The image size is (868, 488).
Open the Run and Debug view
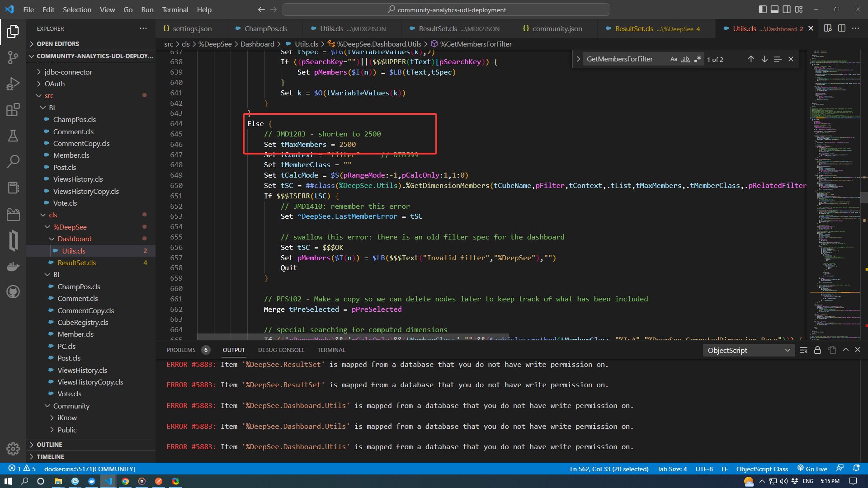[x=13, y=84]
